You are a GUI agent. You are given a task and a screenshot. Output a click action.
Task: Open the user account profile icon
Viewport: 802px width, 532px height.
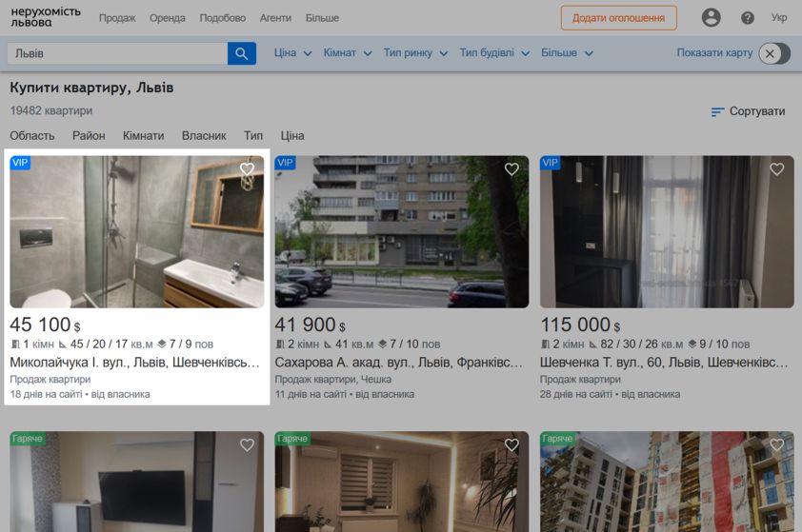coord(711,18)
